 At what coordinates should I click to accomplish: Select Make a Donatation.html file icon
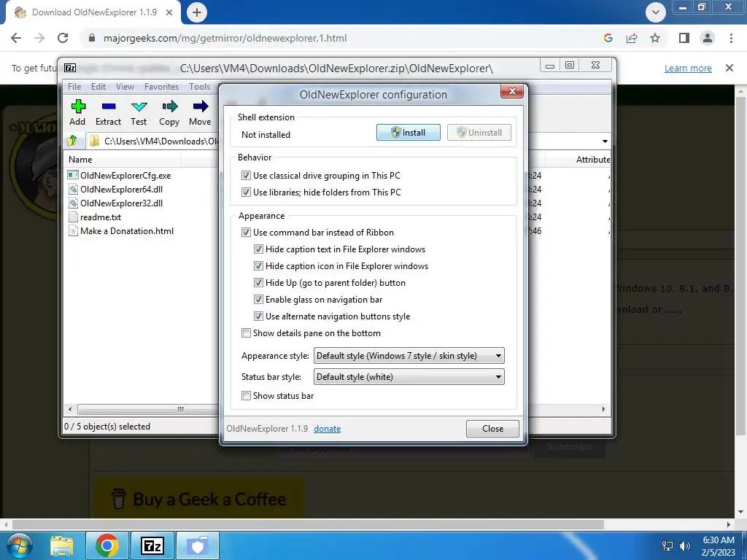73,231
